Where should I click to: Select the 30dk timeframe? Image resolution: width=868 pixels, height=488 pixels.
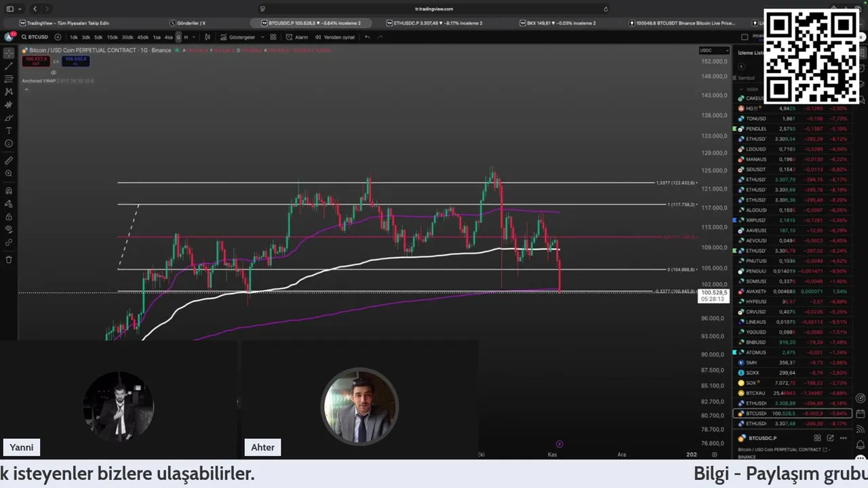point(127,37)
